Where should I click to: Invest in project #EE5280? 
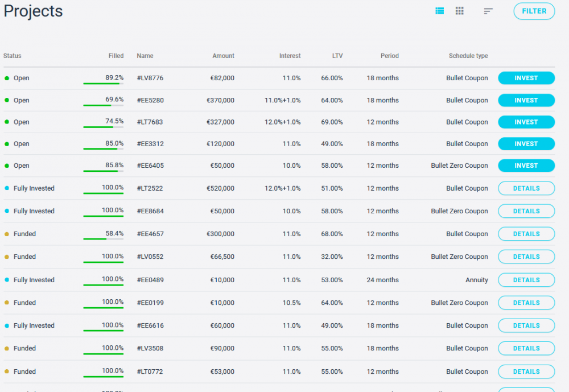[526, 100]
